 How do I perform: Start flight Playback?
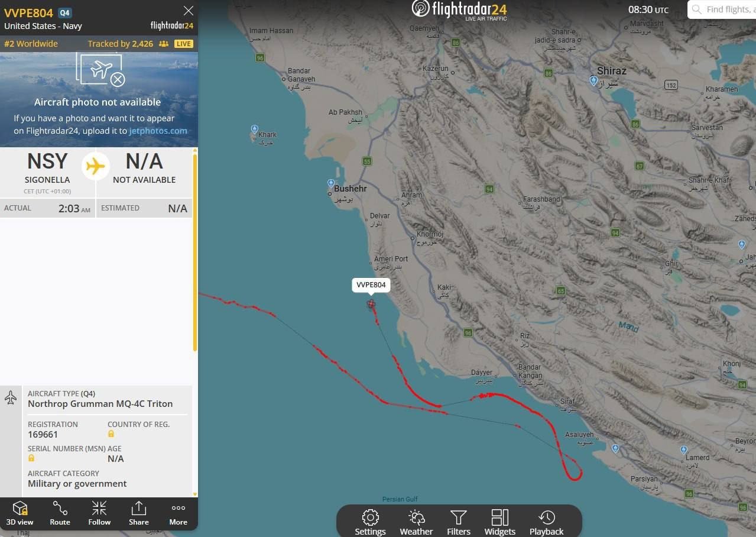point(547,522)
